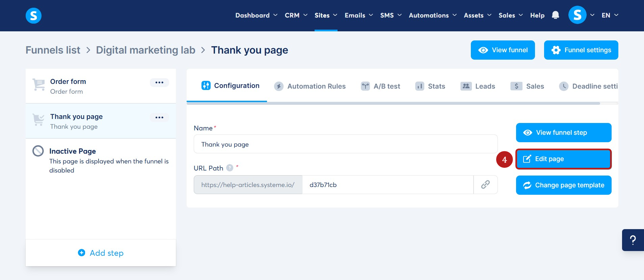This screenshot has height=280, width=644.
Task: Switch to the Stats tab
Action: point(430,86)
